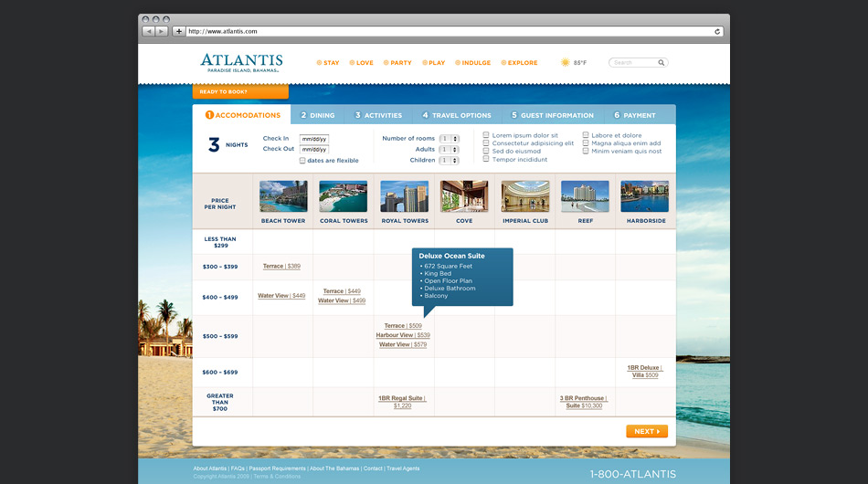The width and height of the screenshot is (868, 484).
Task: Select Royal Towers Terrace $509 link
Action: [403, 326]
